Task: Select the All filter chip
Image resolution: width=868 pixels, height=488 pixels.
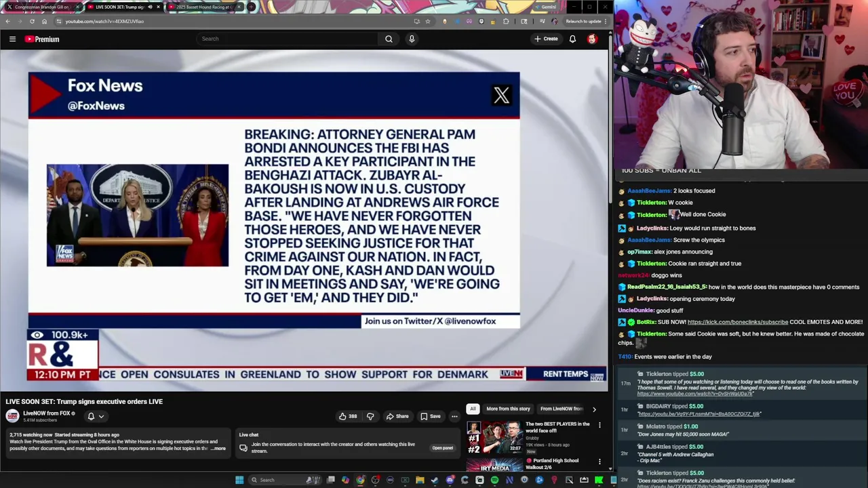Action: tap(473, 409)
